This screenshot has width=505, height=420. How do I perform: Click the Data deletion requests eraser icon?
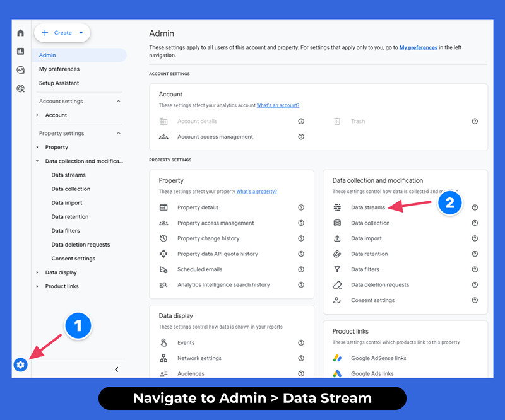pyautogui.click(x=337, y=285)
